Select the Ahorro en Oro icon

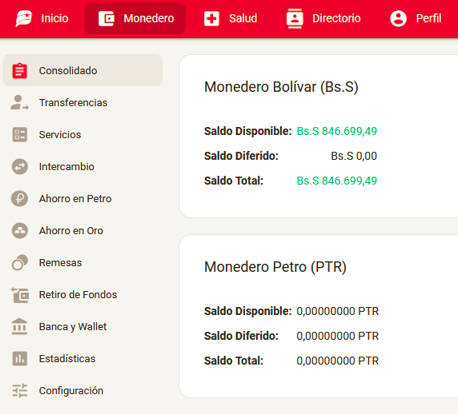[x=20, y=231]
